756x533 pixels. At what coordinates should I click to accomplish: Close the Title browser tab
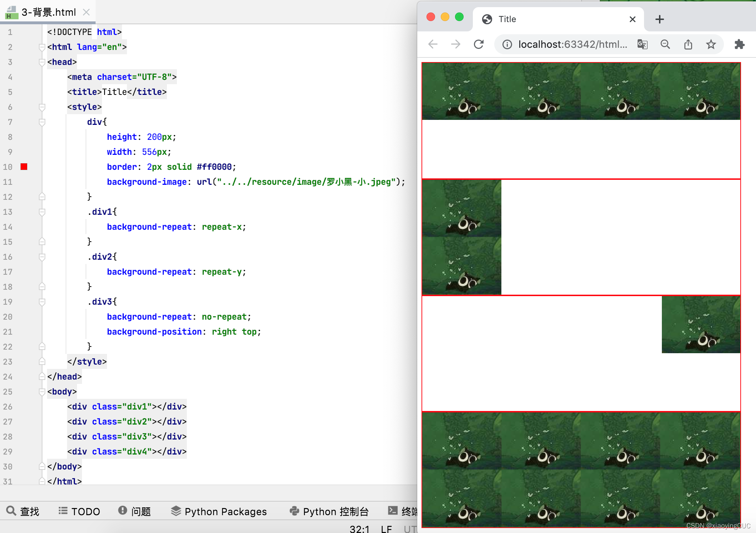pyautogui.click(x=633, y=19)
